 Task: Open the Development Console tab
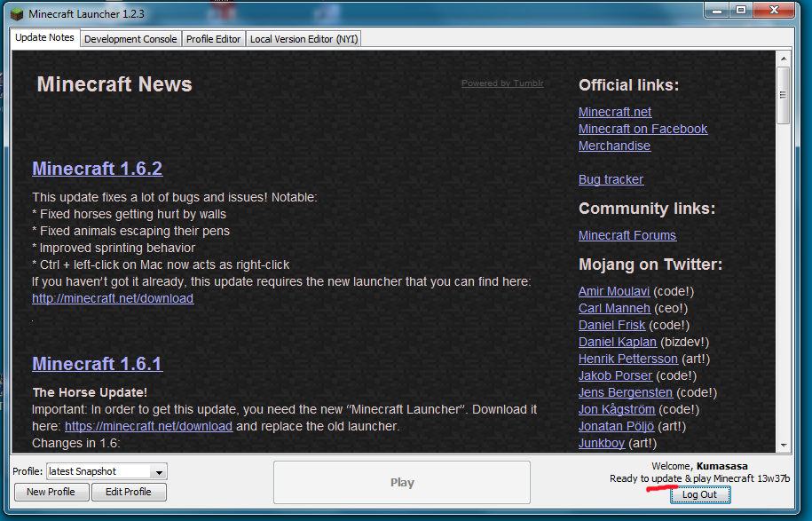click(130, 39)
